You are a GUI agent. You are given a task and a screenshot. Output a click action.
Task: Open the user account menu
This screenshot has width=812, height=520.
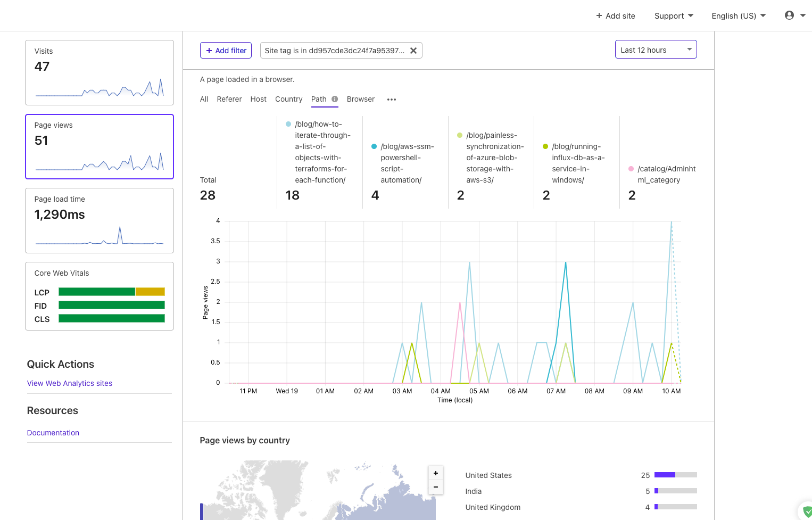pyautogui.click(x=795, y=15)
